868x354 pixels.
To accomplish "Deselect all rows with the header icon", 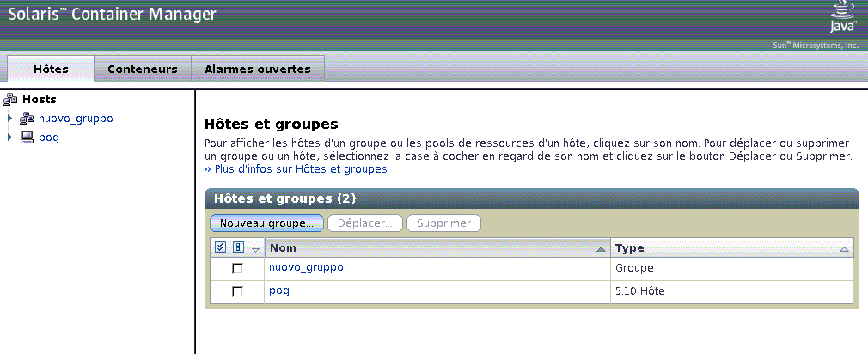I will coord(239,247).
